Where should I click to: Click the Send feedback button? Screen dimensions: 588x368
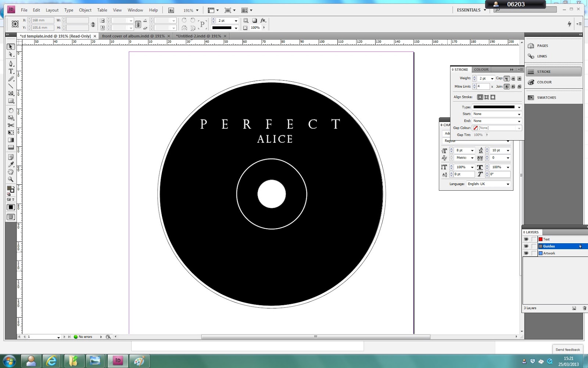click(x=567, y=349)
